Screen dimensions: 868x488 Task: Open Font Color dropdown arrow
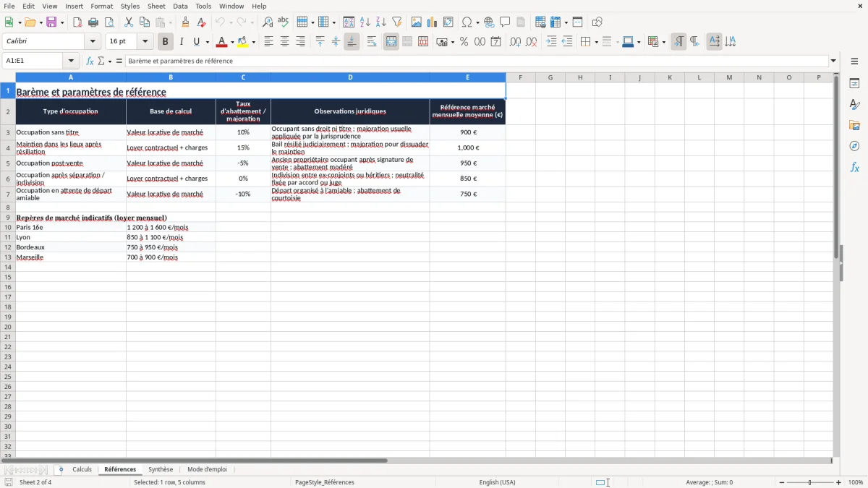click(232, 43)
